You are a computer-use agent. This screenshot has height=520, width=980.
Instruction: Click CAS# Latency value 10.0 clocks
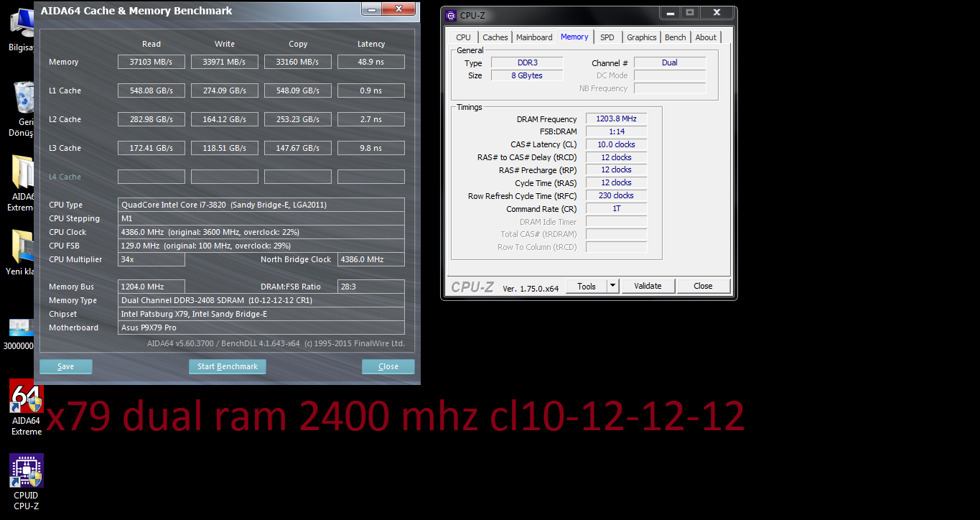pos(616,144)
